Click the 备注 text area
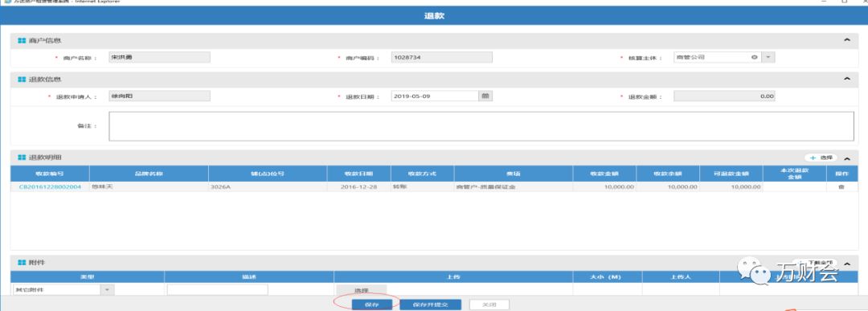The height and width of the screenshot is (311, 868). point(481,126)
